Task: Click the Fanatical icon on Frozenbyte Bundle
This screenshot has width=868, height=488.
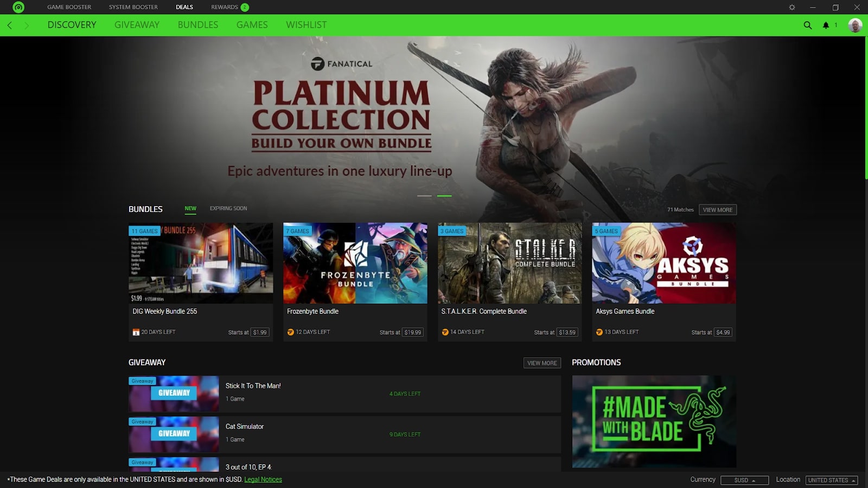Action: pos(290,332)
